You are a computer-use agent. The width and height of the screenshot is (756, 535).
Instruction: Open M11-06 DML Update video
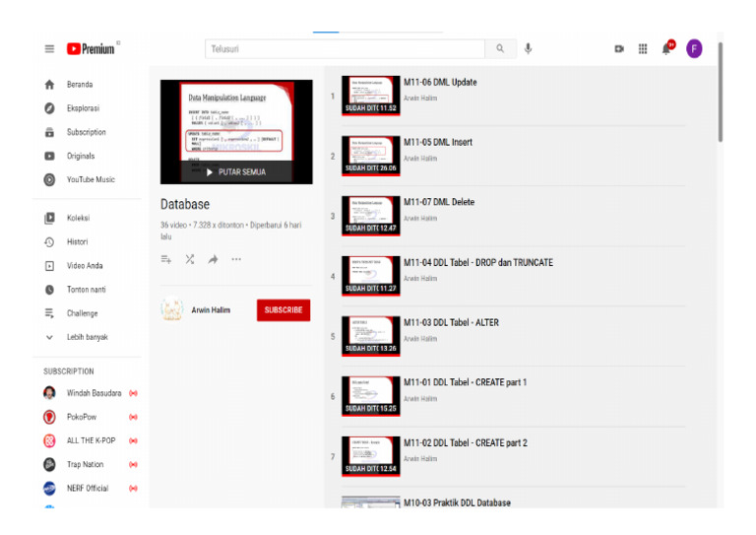click(440, 83)
